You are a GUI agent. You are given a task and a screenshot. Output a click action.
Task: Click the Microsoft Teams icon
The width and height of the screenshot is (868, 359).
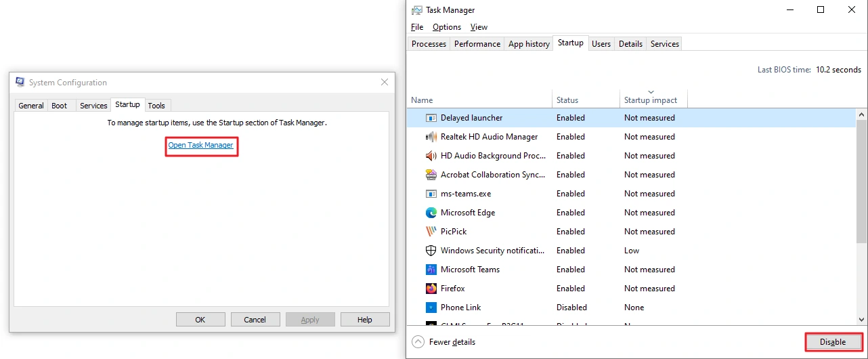coord(431,270)
